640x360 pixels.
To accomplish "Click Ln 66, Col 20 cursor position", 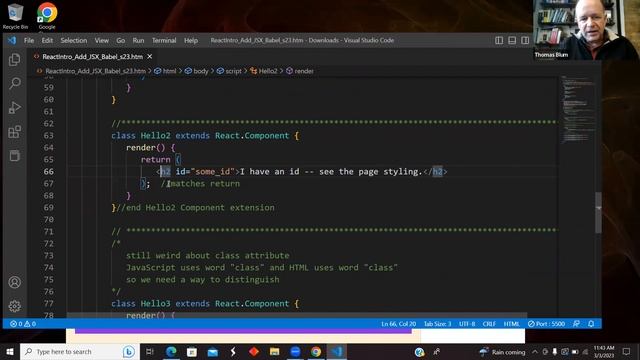I will click(x=398, y=324).
